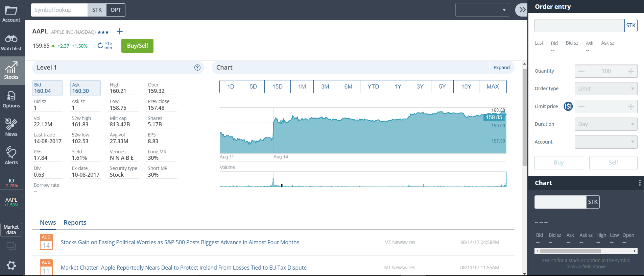The image size is (644, 276).
Task: Collapse the right panel with double-arrow
Action: pos(522,10)
